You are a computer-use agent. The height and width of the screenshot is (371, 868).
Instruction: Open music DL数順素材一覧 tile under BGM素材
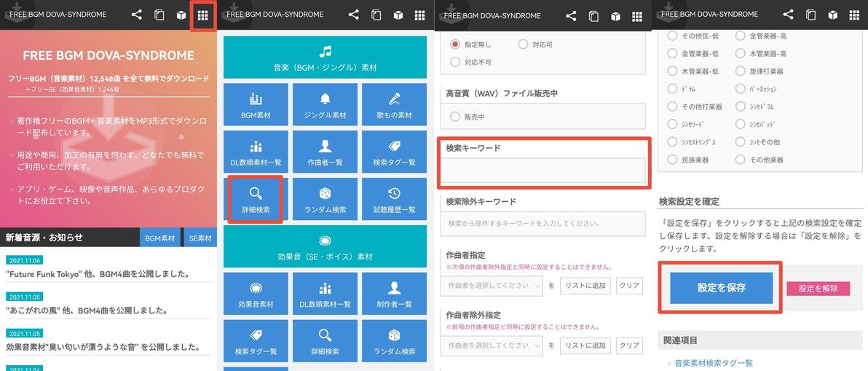click(256, 152)
